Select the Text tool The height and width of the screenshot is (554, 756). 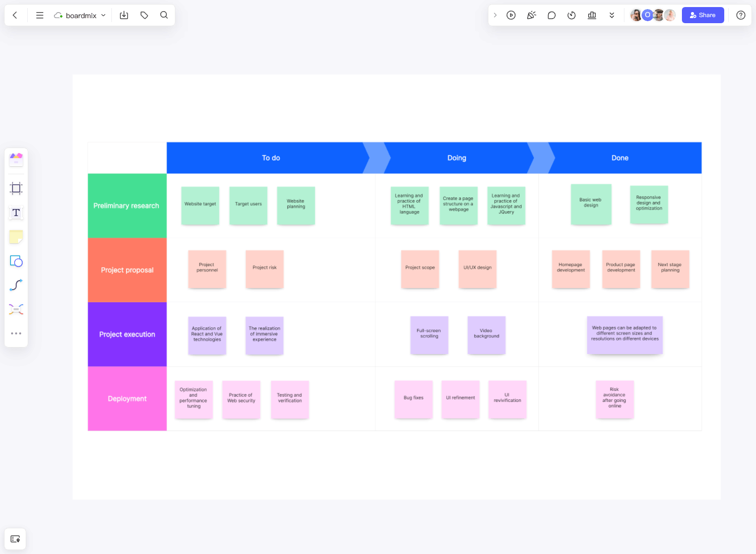pyautogui.click(x=16, y=213)
